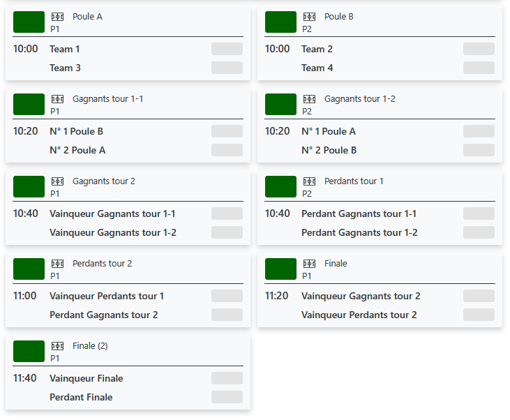Click the field icon beside the 11:20 Finale
Image resolution: width=510 pixels, height=420 pixels.
309,264
